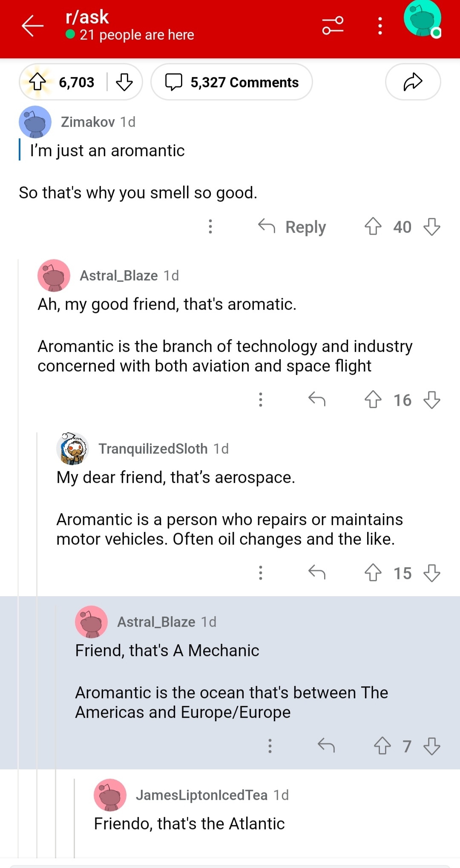Open more options on TranquilizedSloth's comment

pyautogui.click(x=261, y=573)
